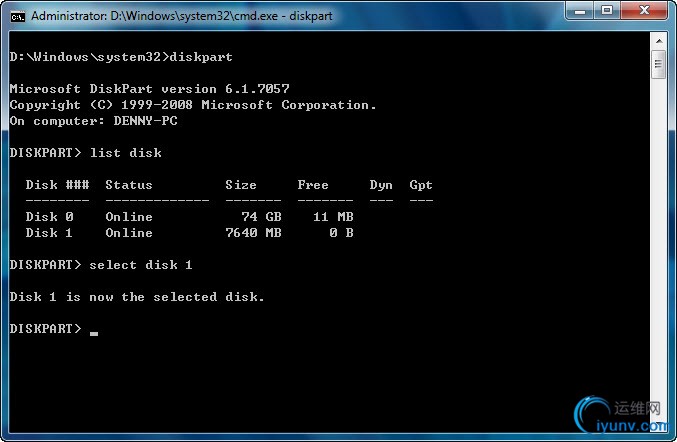Click the window title bar text
Viewport: 677px width, 442px height.
tap(181, 16)
